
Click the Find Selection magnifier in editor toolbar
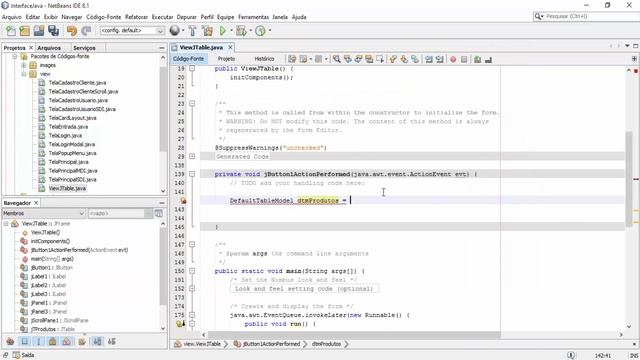(337, 59)
